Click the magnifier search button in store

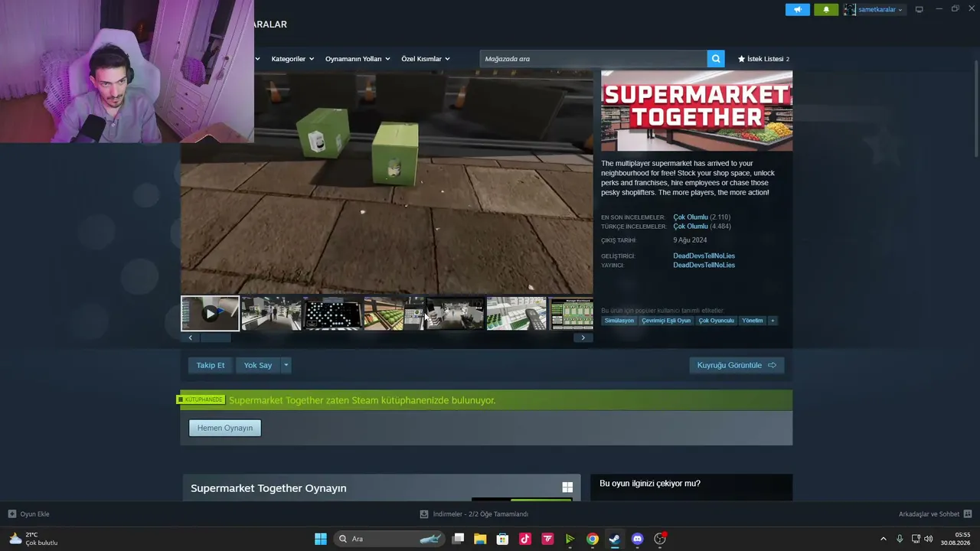pos(716,59)
